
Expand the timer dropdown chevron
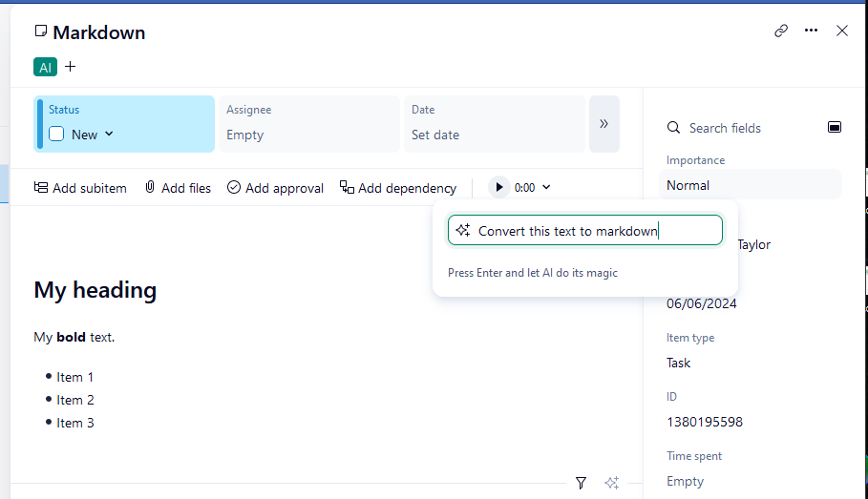pyautogui.click(x=545, y=188)
